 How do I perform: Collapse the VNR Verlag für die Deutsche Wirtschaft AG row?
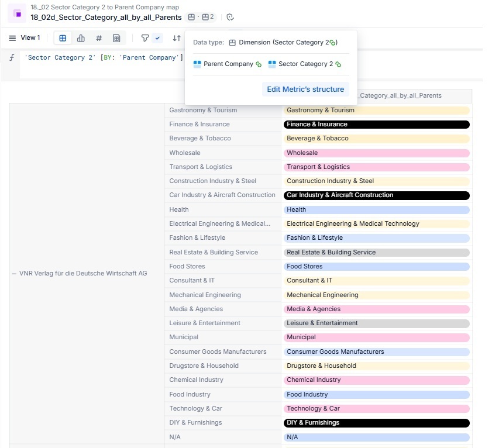click(14, 274)
